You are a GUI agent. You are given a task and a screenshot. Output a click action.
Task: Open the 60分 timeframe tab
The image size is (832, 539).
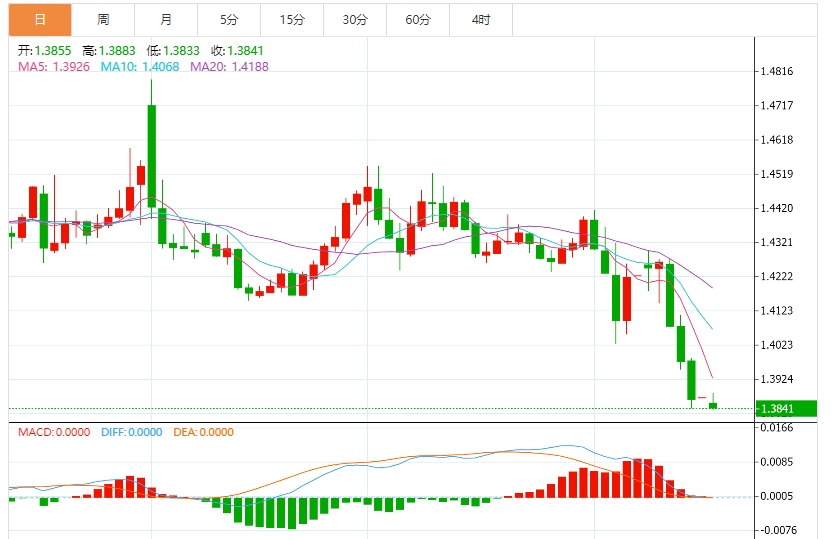418,20
